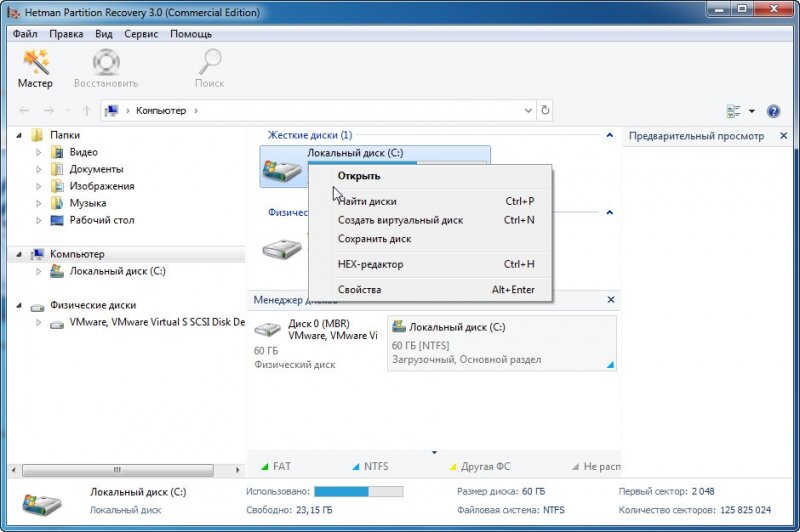Click the horizontal scrollbar of the folder tree
This screenshot has width=800, height=532.
pyautogui.click(x=118, y=470)
